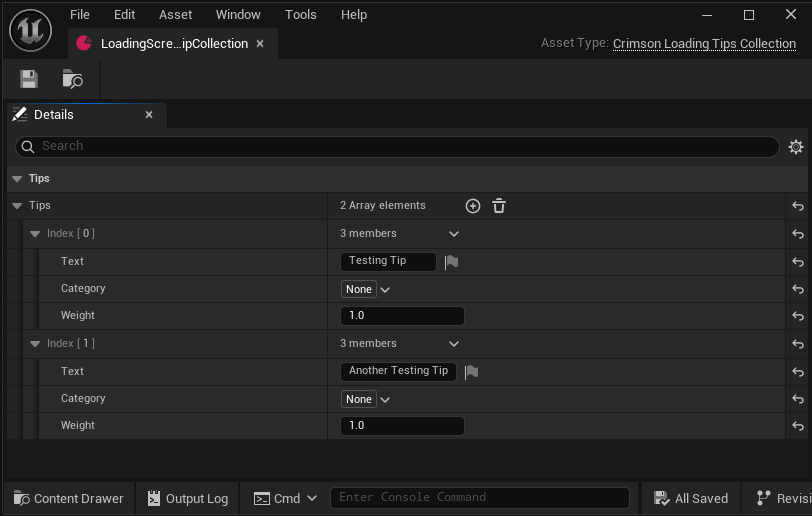
Task: Open localization flag for the Testing Tip text
Action: 452,262
